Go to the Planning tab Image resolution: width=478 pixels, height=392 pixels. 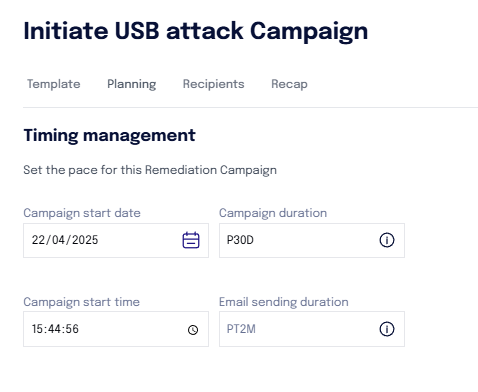coord(132,84)
